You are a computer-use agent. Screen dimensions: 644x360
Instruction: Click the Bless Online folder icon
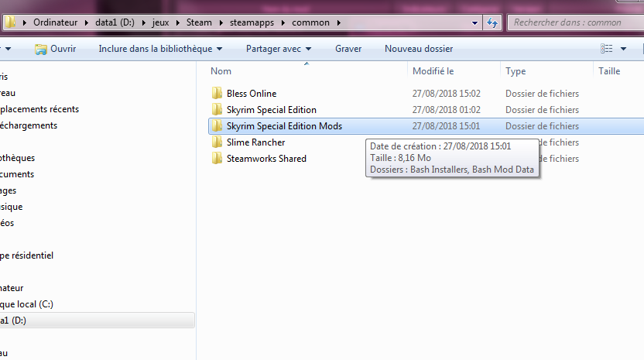coord(217,93)
